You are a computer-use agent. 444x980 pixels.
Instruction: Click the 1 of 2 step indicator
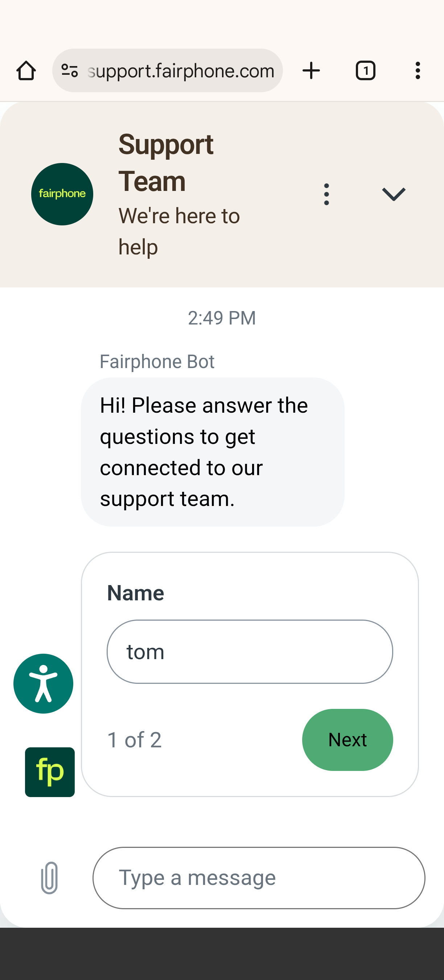pyautogui.click(x=134, y=740)
